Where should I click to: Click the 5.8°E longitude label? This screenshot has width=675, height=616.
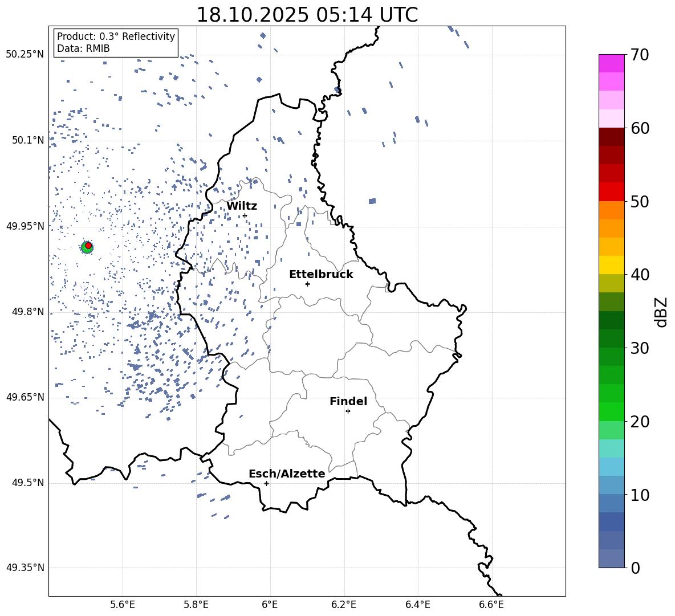pyautogui.click(x=196, y=605)
